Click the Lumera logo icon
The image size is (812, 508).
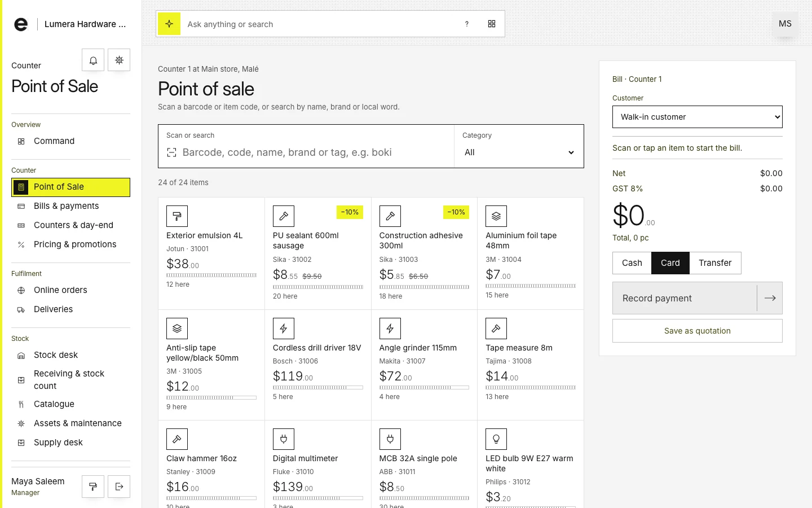pos(21,24)
